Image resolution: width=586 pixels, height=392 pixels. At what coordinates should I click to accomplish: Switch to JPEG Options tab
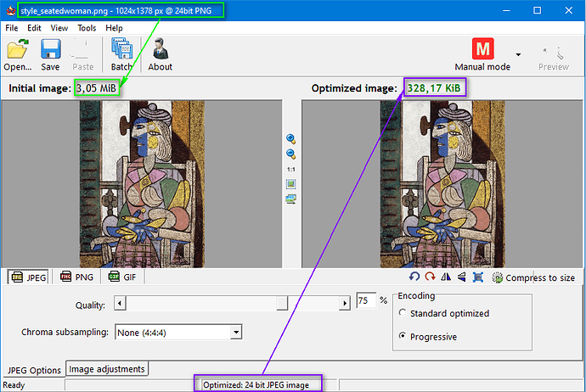click(x=34, y=370)
